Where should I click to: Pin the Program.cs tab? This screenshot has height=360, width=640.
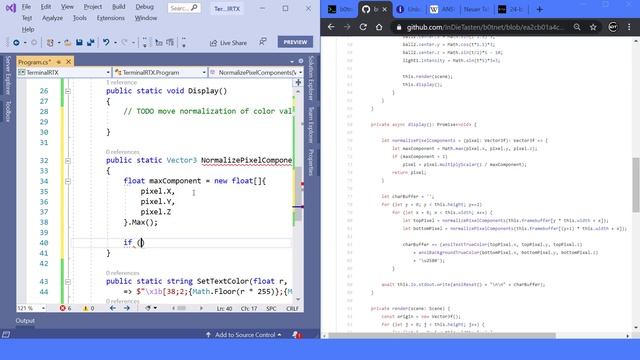[58, 62]
